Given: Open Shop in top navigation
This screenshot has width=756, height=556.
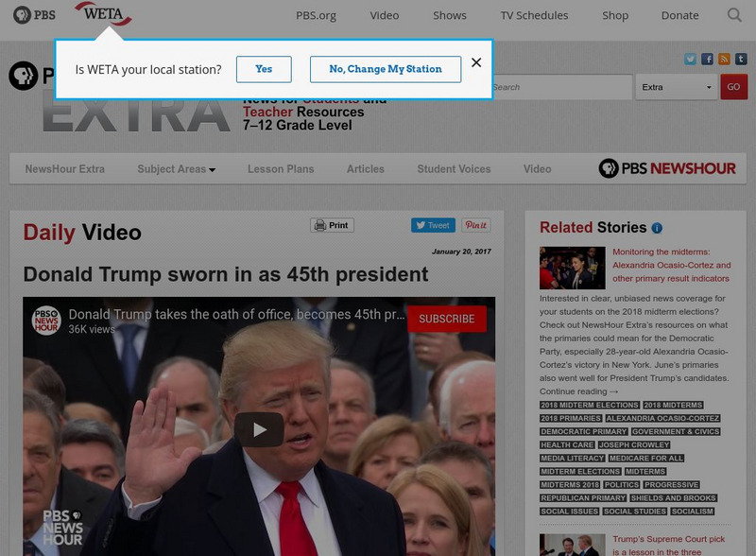Looking at the screenshot, I should 615,15.
